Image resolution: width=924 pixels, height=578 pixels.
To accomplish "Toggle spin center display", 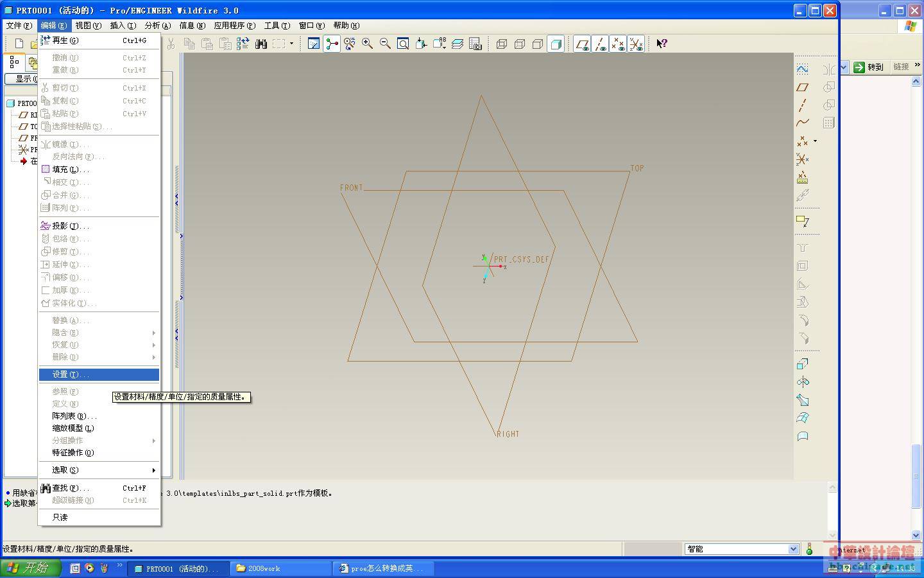I will 332,44.
